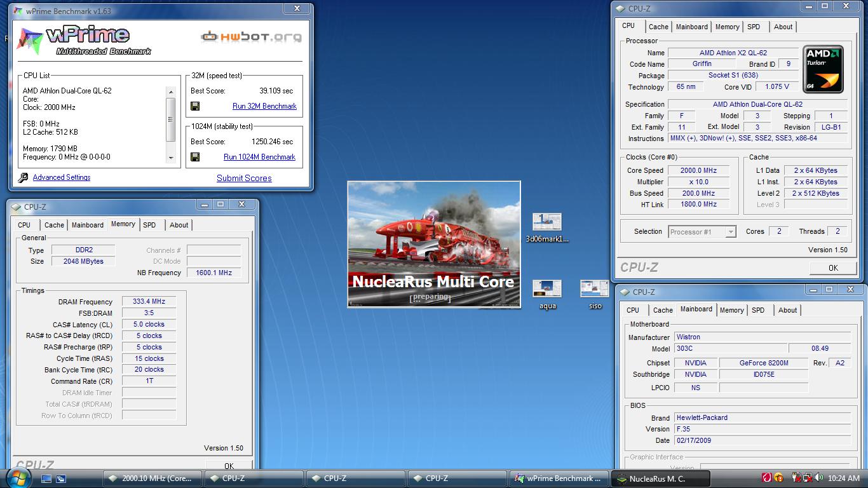This screenshot has height=488, width=868.
Task: Open the 3d06mark1 desktop image file
Action: 547,227
